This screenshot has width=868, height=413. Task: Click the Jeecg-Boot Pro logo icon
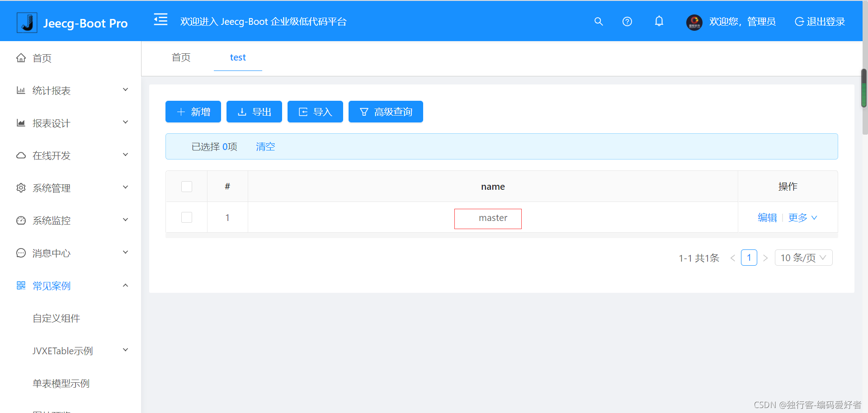(x=27, y=23)
